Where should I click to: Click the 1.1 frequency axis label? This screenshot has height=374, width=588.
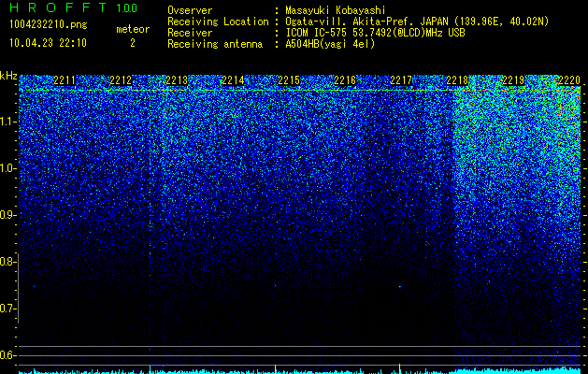point(8,122)
